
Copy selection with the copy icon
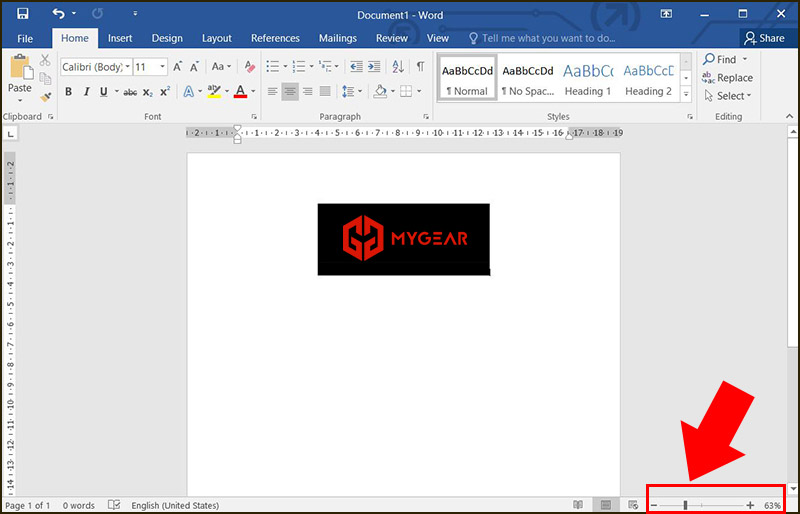pyautogui.click(x=45, y=78)
